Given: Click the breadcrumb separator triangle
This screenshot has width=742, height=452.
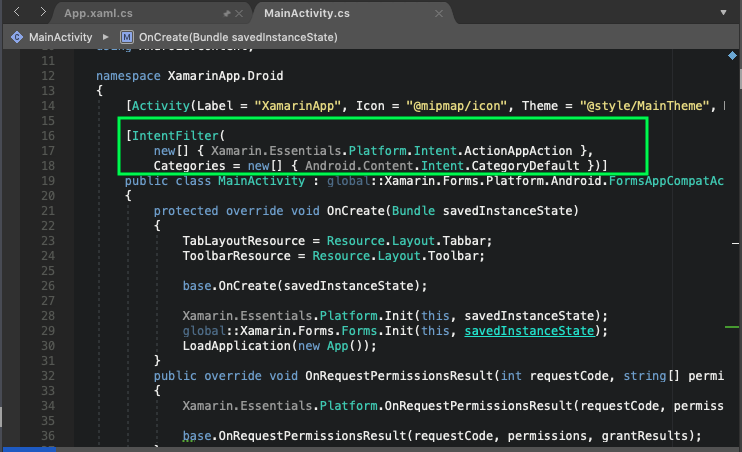Looking at the screenshot, I should tap(104, 37).
